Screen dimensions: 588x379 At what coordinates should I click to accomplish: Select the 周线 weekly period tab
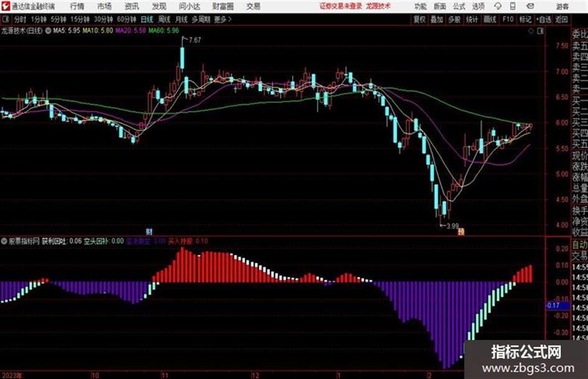(x=164, y=19)
